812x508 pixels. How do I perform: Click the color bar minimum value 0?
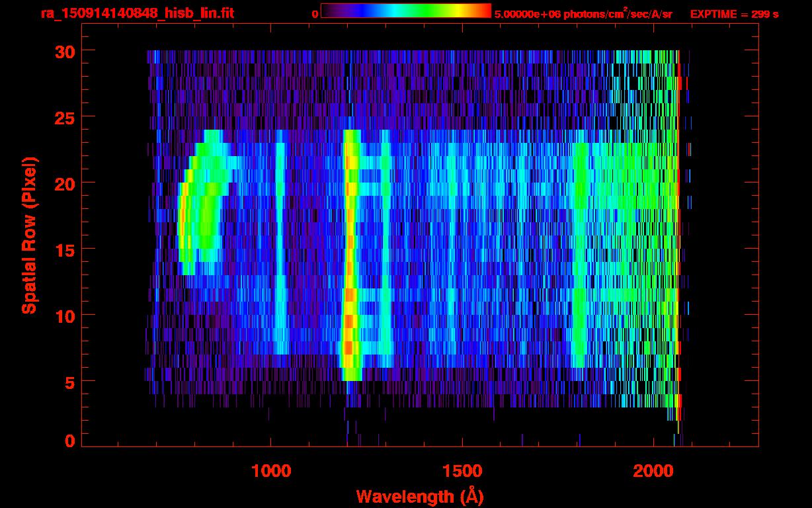click(315, 14)
